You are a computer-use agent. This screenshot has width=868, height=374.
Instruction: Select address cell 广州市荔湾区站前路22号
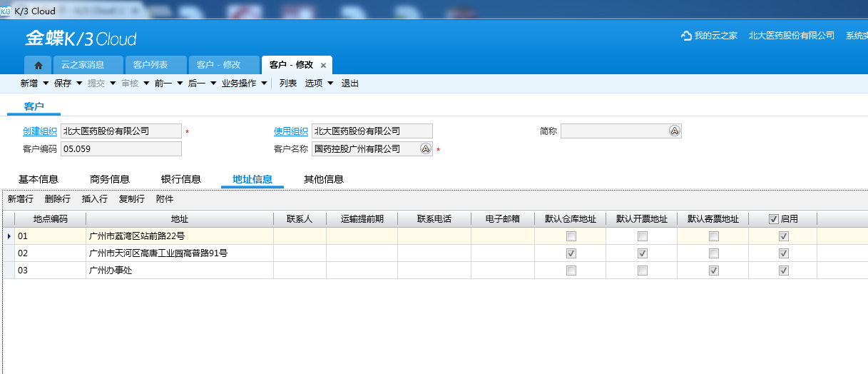[180, 236]
